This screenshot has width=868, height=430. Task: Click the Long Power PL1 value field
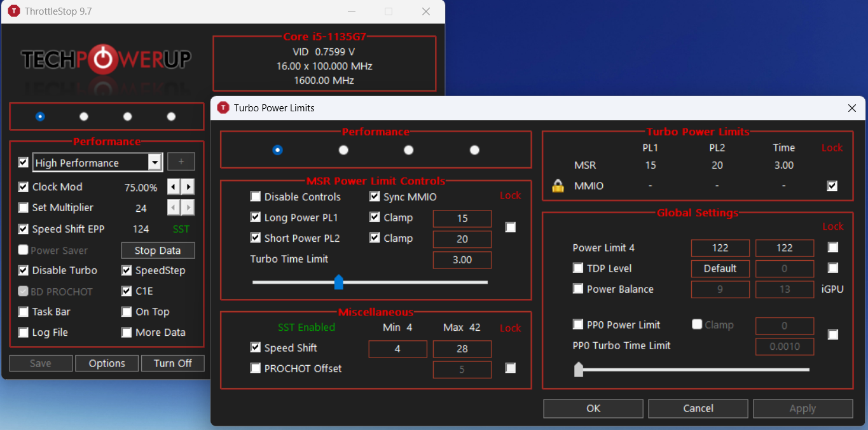point(462,218)
